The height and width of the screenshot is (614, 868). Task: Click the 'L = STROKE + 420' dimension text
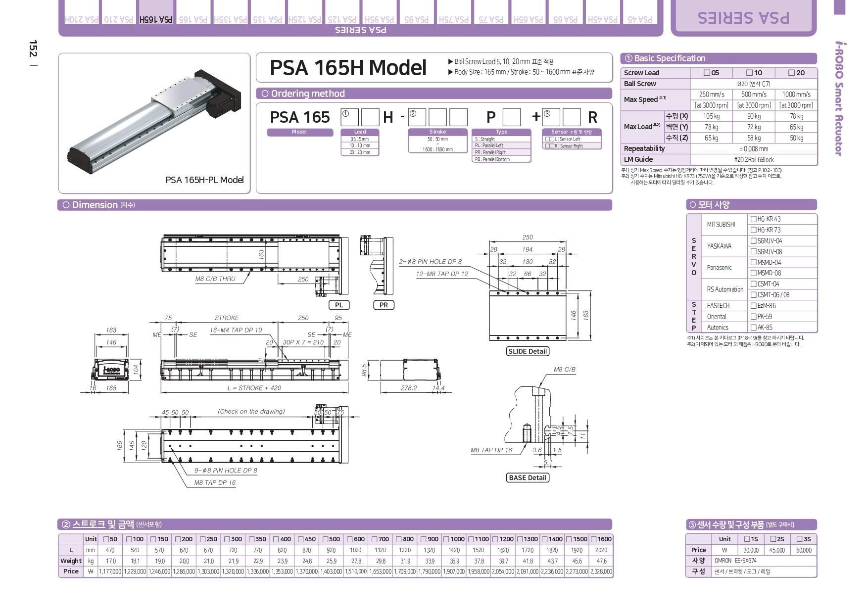[x=254, y=388]
